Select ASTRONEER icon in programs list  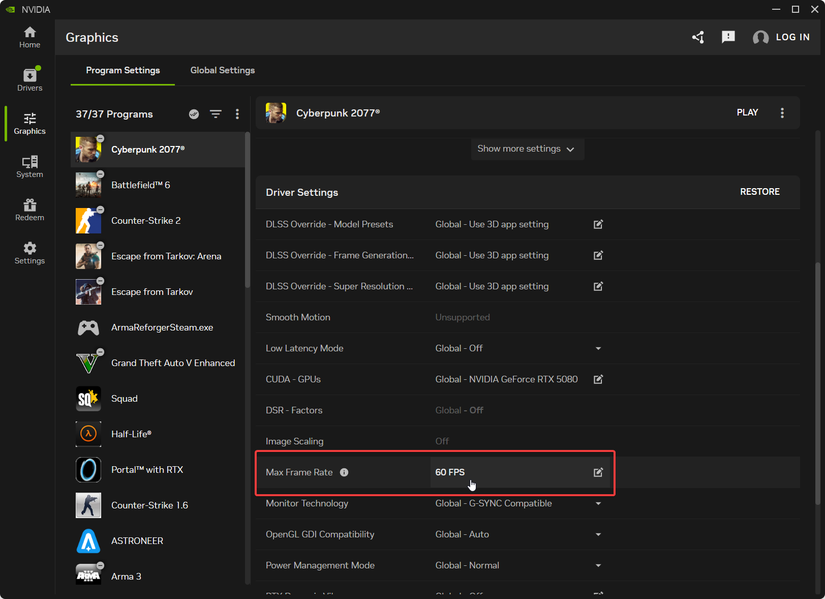point(88,541)
